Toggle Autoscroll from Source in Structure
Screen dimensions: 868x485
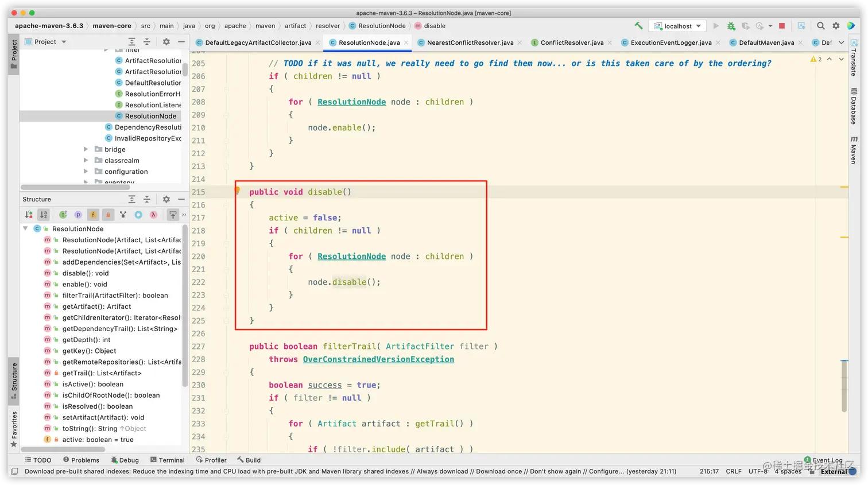pos(173,215)
